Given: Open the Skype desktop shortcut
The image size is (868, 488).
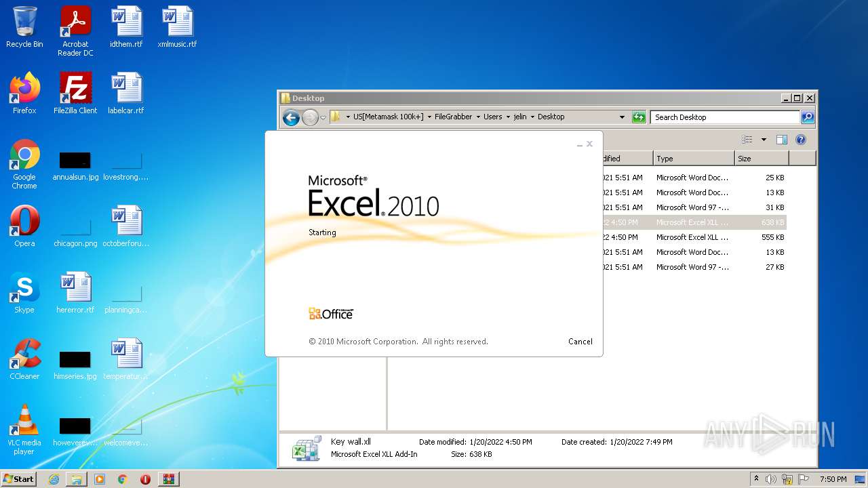Looking at the screenshot, I should [x=24, y=293].
